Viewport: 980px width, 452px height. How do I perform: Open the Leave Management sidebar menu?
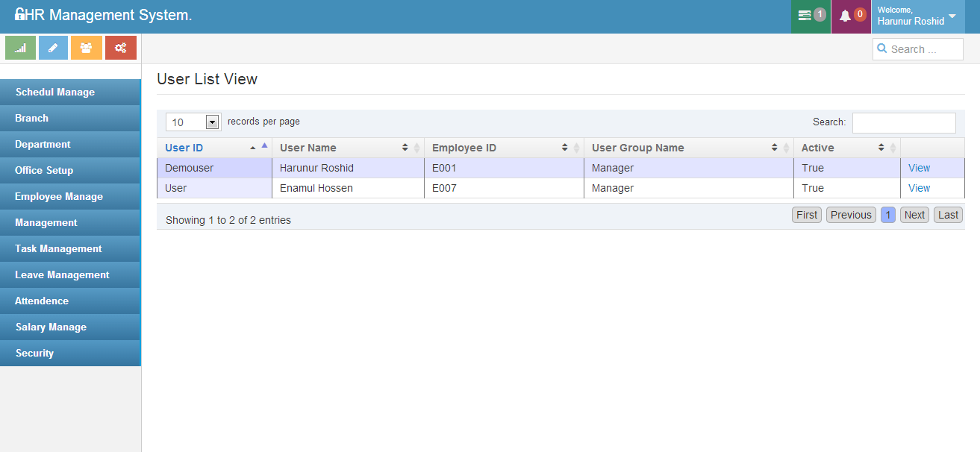pyautogui.click(x=62, y=275)
